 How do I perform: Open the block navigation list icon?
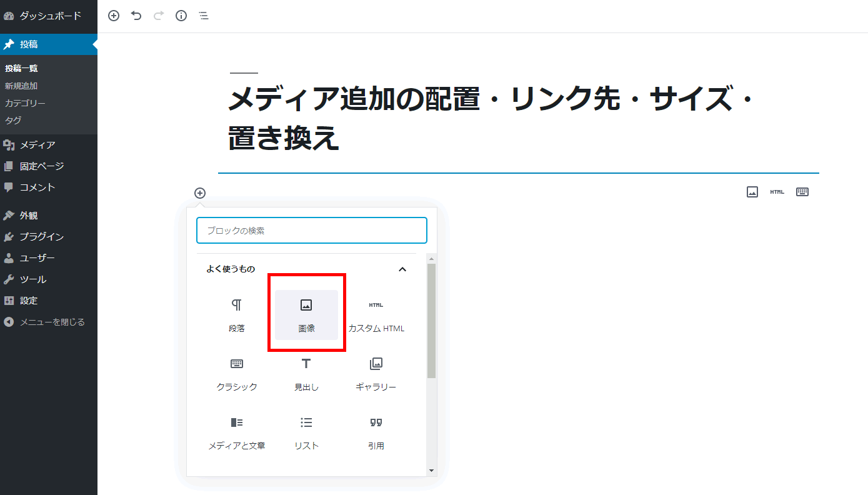(x=204, y=16)
